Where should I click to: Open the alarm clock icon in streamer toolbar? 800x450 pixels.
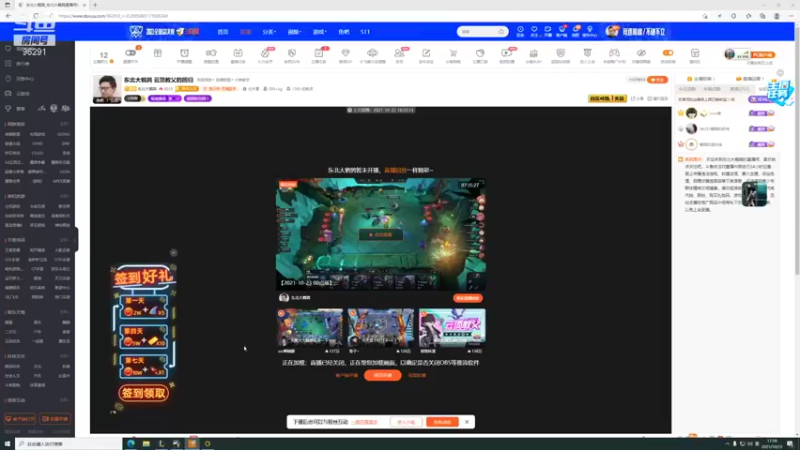tap(184, 54)
